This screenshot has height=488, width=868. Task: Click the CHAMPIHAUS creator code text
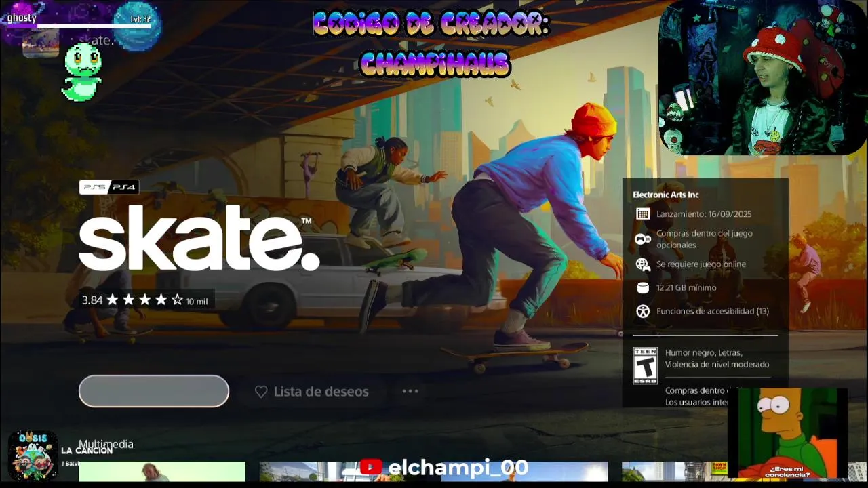click(x=434, y=64)
